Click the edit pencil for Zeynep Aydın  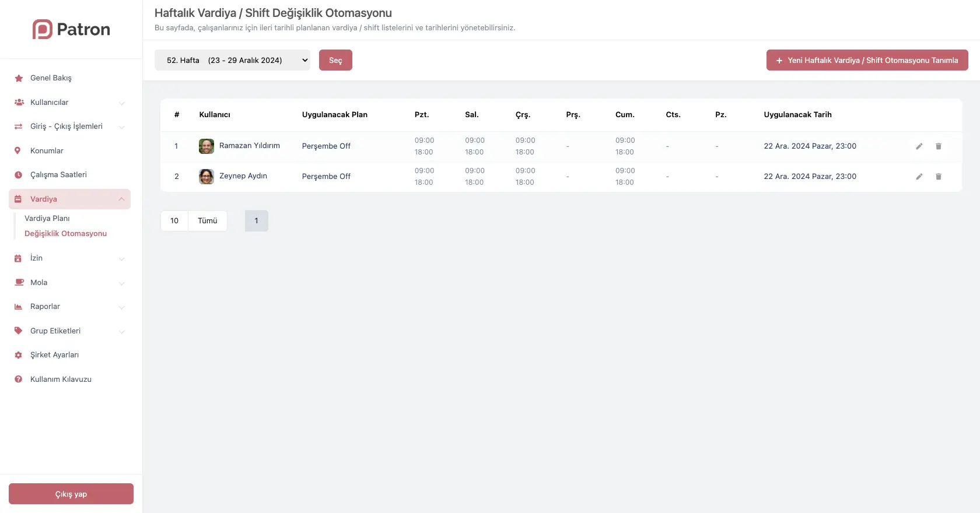coord(919,177)
